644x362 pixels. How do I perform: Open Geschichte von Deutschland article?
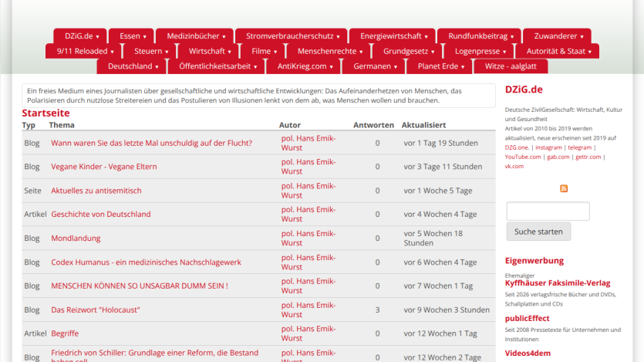(x=100, y=214)
